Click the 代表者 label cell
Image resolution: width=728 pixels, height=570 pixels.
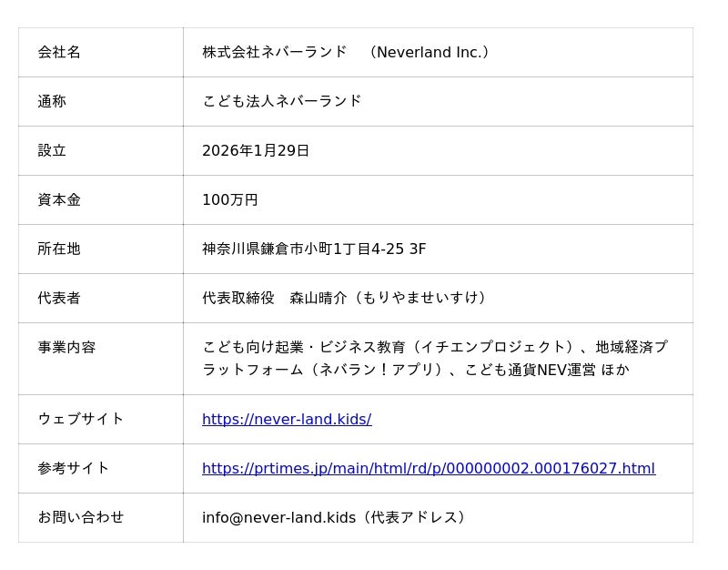[x=59, y=298]
